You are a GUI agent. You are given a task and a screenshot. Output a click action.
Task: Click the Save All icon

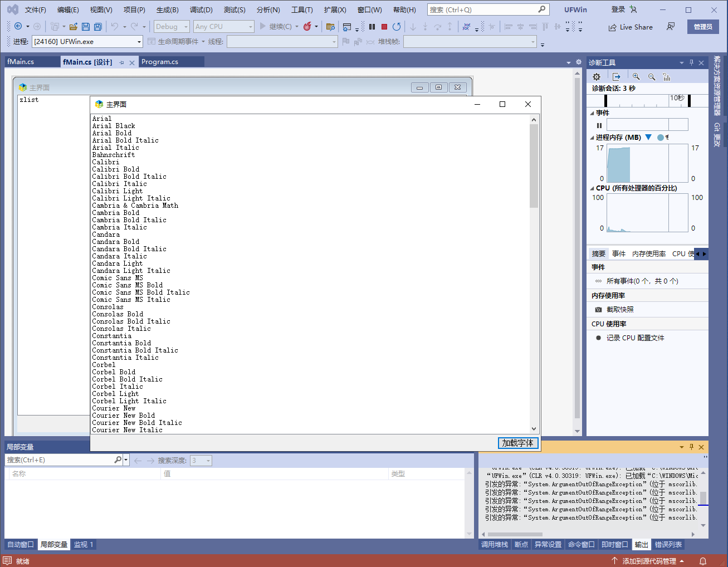click(x=97, y=27)
